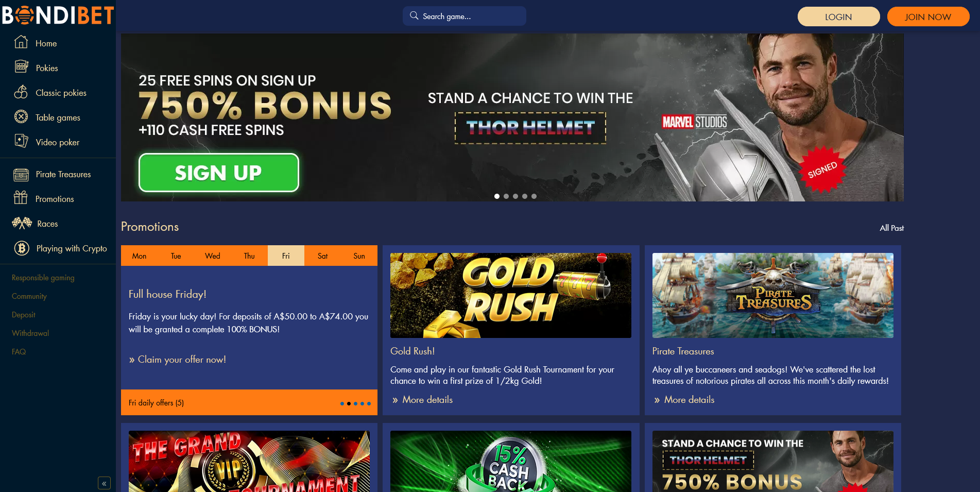This screenshot has width=980, height=492.
Task: Choose the Table games chip icon
Action: click(21, 116)
